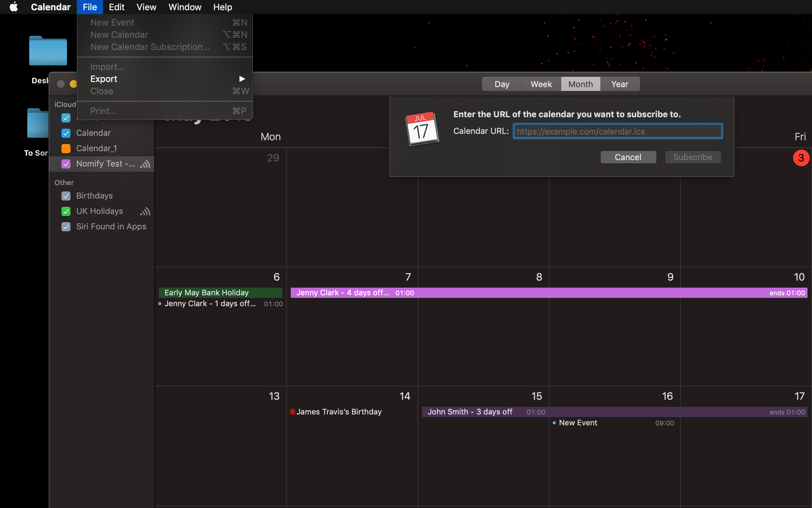This screenshot has height=508, width=812.
Task: Open the View menu
Action: point(146,7)
